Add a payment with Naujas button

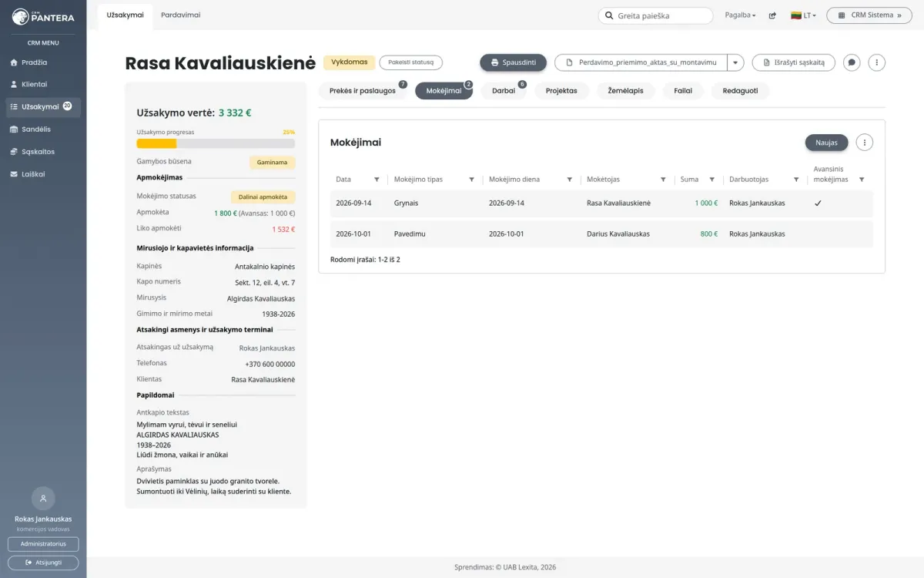826,143
